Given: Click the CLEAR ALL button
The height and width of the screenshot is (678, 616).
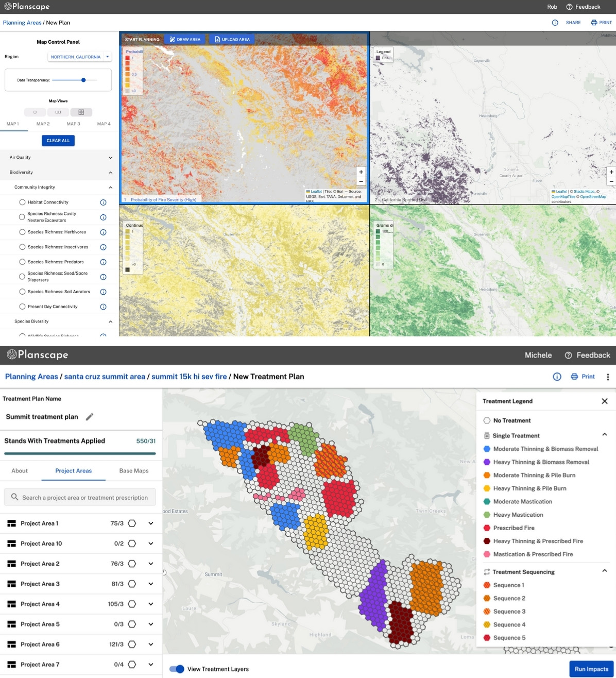Looking at the screenshot, I should click(58, 141).
